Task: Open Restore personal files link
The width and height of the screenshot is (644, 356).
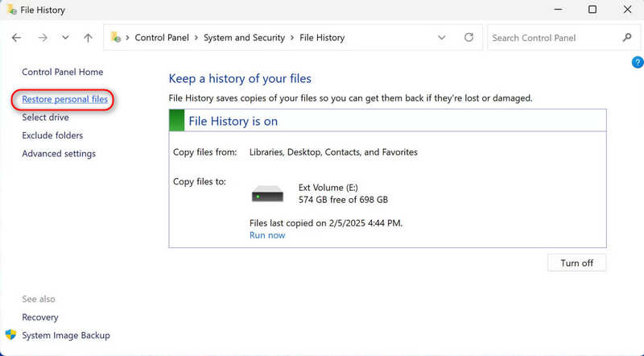Action: coord(65,99)
